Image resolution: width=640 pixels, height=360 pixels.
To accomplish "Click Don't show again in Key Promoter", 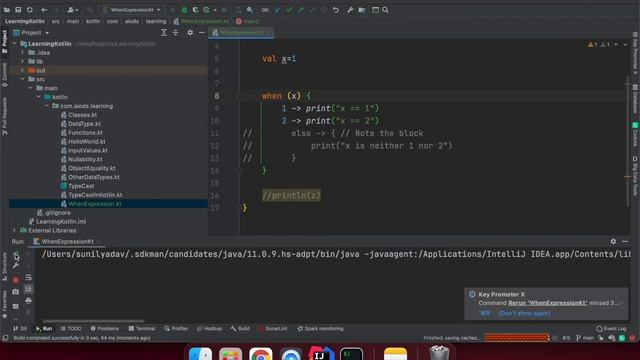I will point(524,313).
